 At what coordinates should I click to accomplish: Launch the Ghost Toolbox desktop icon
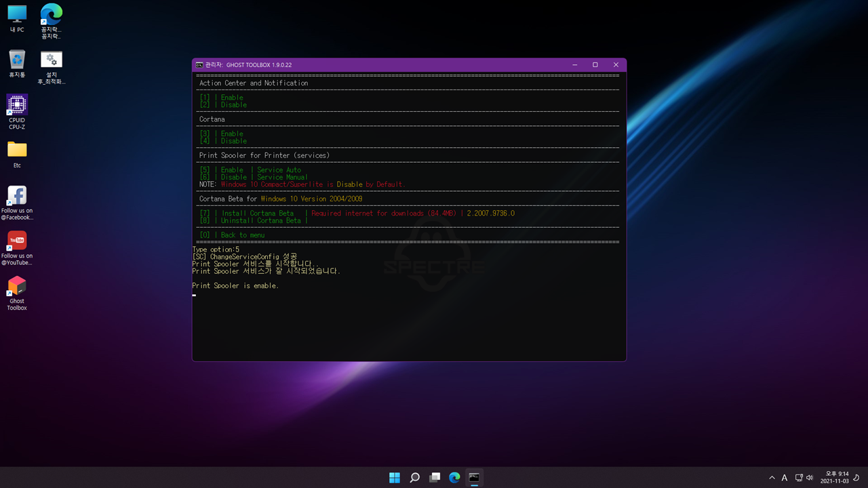point(17,293)
